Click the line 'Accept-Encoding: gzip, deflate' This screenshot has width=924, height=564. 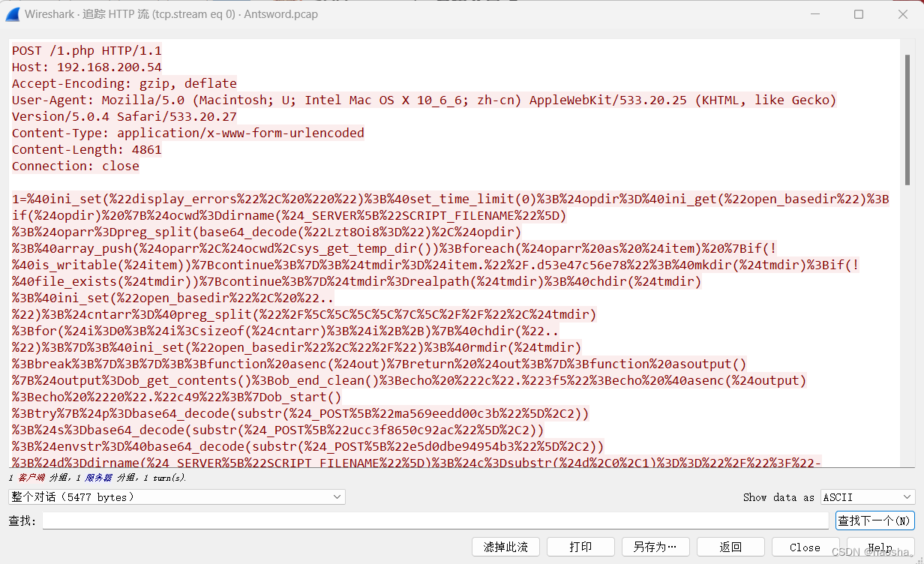[x=124, y=84]
